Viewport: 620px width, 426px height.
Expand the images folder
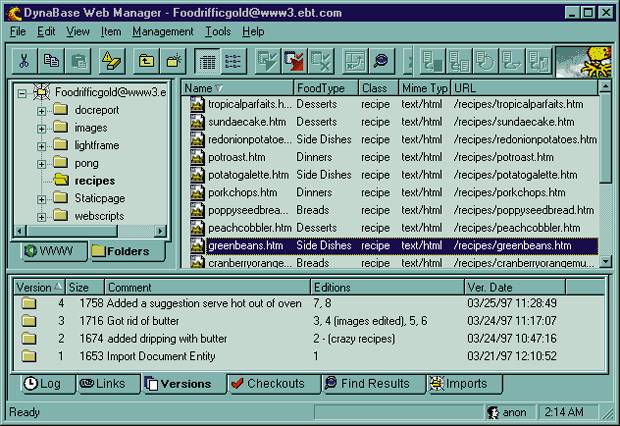click(x=42, y=129)
